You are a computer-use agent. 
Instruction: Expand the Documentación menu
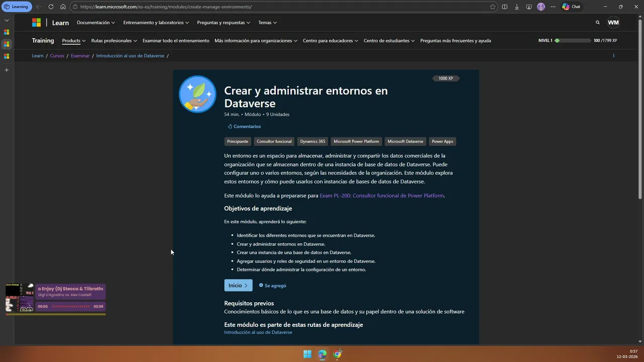point(96,23)
